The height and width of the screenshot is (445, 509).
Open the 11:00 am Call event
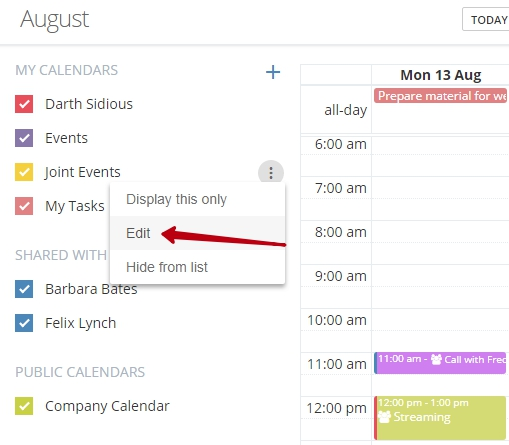pyautogui.click(x=440, y=363)
